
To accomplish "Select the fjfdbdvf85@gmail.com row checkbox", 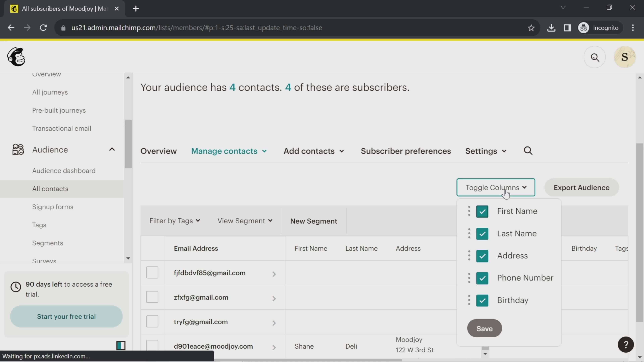I will (x=152, y=272).
